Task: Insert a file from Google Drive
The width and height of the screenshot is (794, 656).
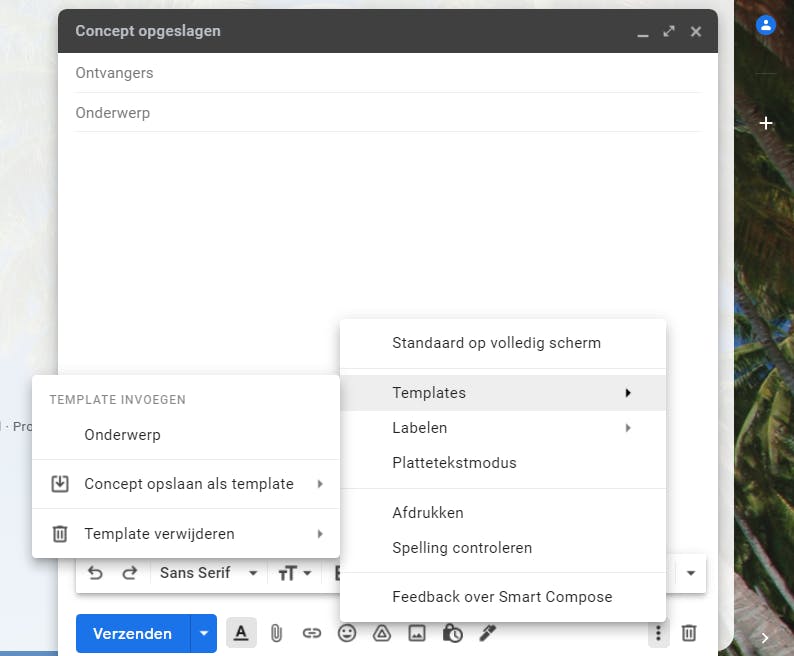Action: 382,633
